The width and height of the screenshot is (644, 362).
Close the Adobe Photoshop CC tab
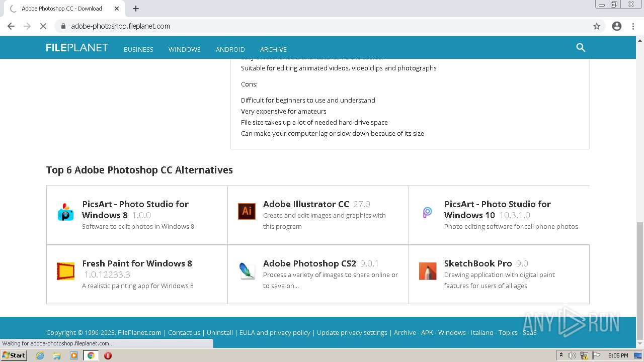(x=117, y=9)
